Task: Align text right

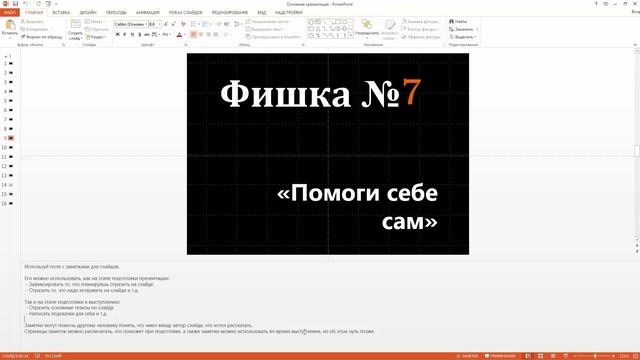Action: coord(208,35)
